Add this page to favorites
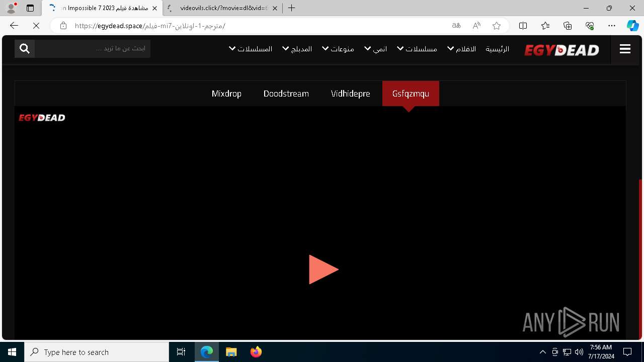The width and height of the screenshot is (644, 362). (x=497, y=26)
